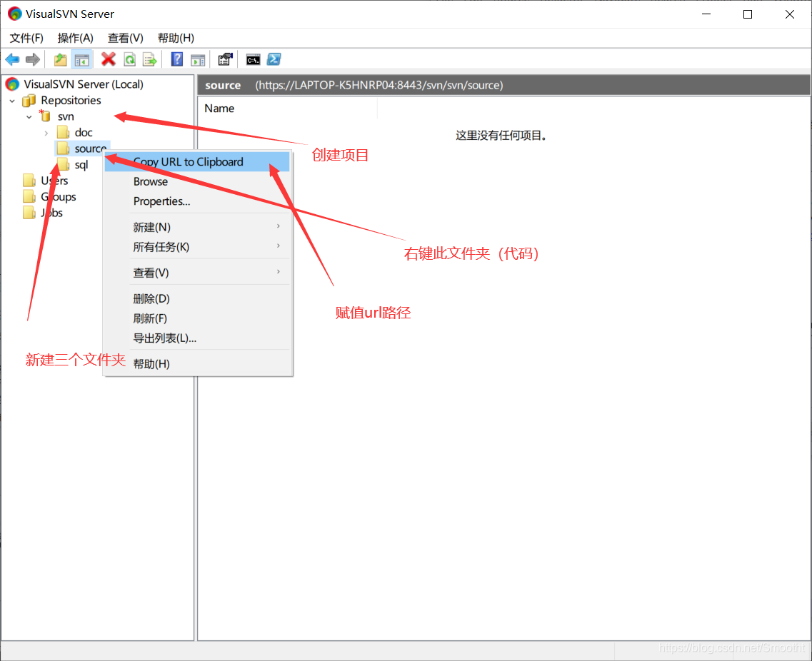Select VisualSVN Server (Local) root node

click(84, 84)
